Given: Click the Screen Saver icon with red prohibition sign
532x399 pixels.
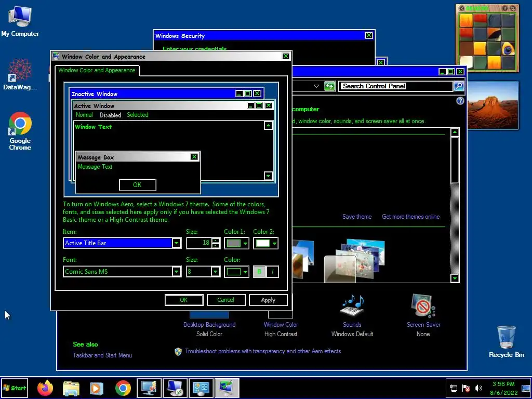Looking at the screenshot, I should 423,305.
